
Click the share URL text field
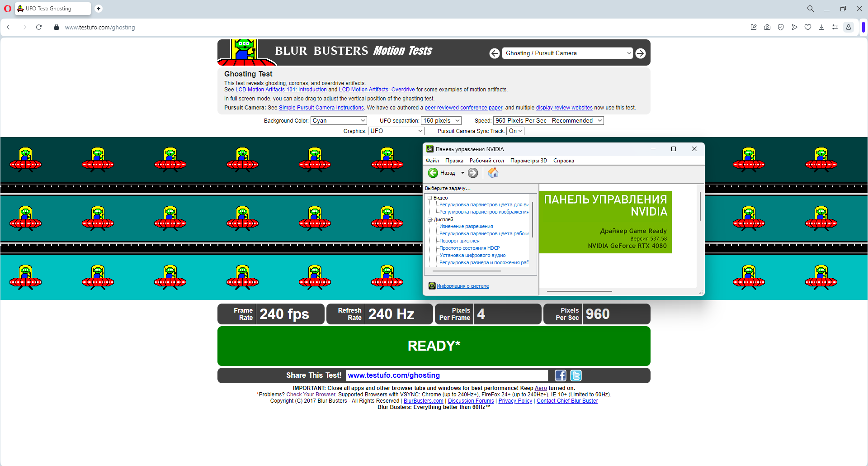click(x=447, y=376)
